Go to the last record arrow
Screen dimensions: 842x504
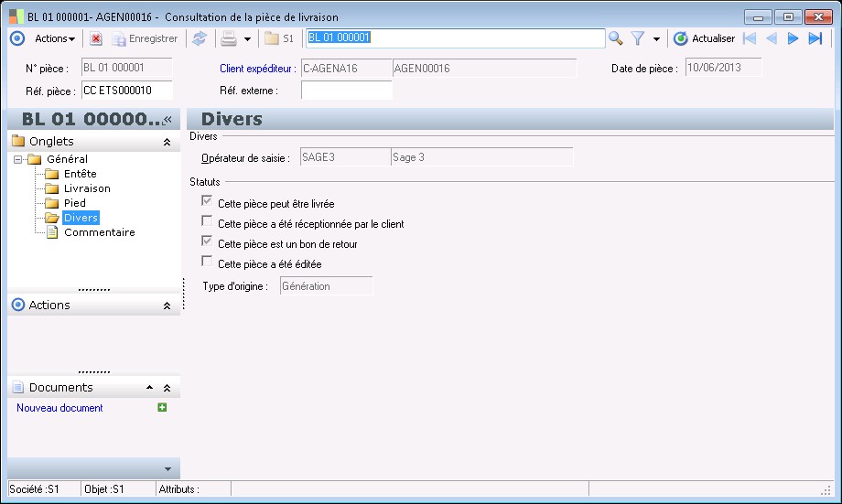[x=815, y=38]
